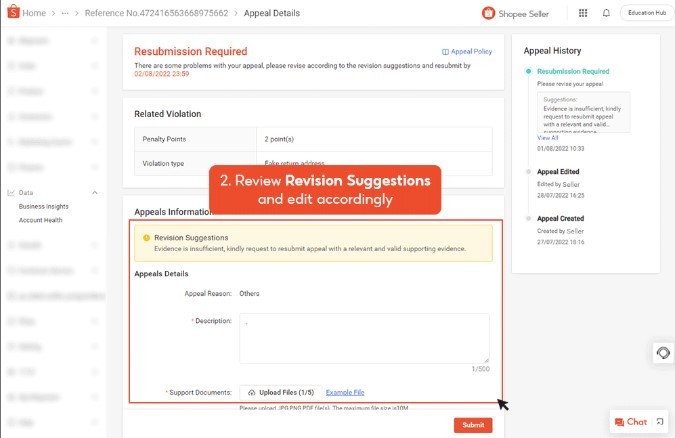The width and height of the screenshot is (675, 438).
Task: Submit the revised appeal
Action: [x=472, y=425]
